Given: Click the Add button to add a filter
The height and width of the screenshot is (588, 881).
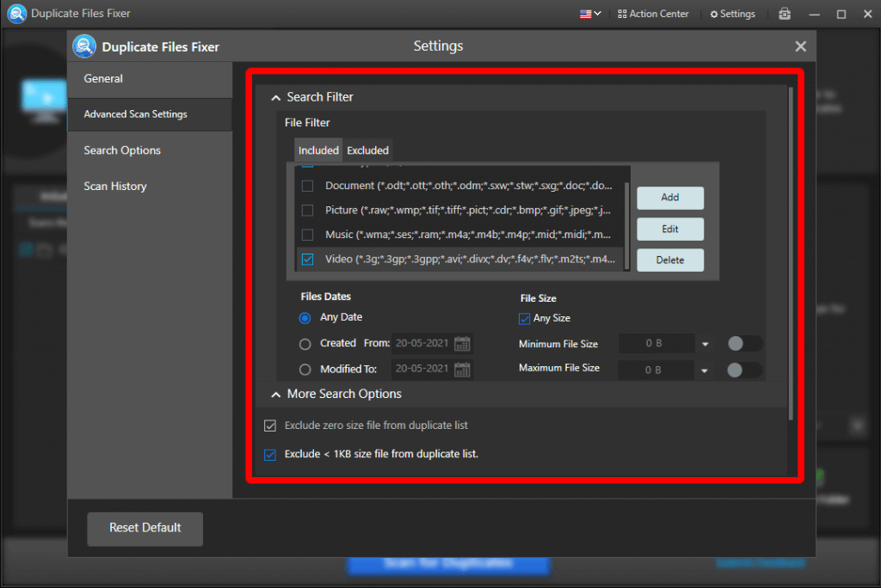Looking at the screenshot, I should [x=669, y=198].
